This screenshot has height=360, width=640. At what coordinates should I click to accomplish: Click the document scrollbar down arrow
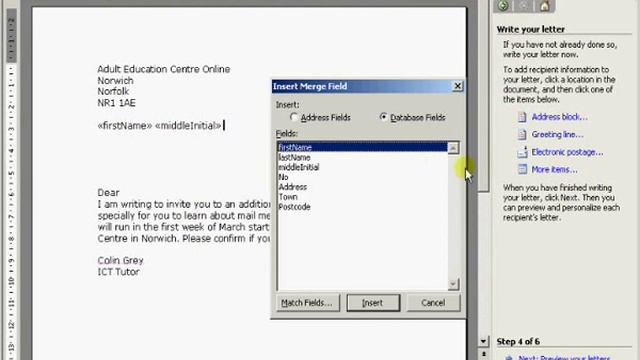(x=483, y=341)
